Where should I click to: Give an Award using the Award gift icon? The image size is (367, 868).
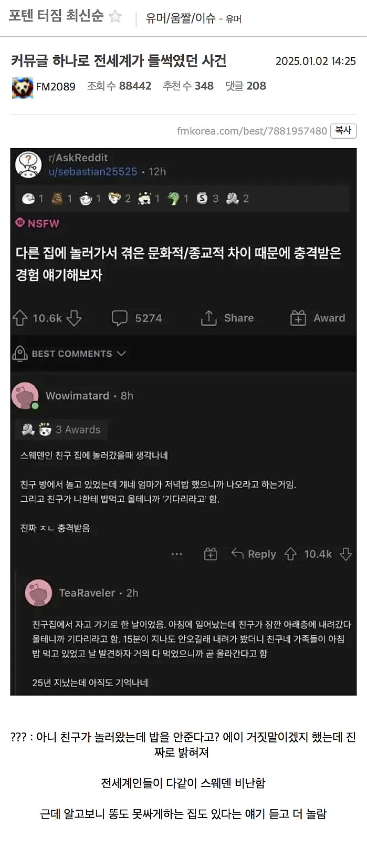click(x=298, y=317)
